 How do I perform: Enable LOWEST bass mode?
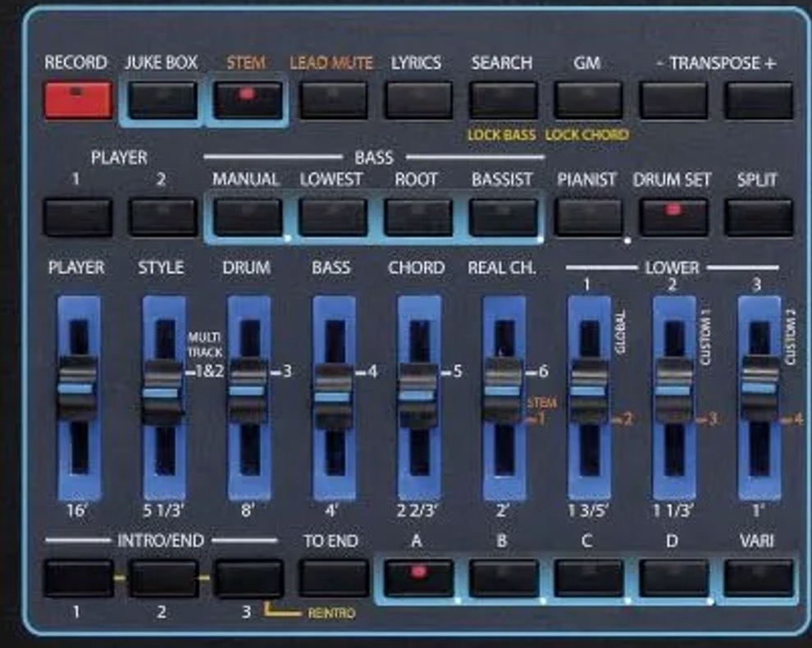(333, 217)
